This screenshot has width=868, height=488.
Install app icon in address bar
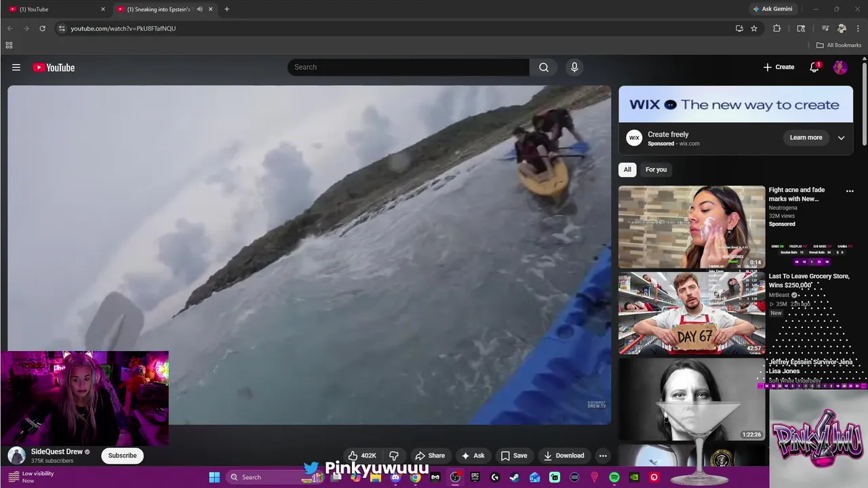[x=739, y=28]
